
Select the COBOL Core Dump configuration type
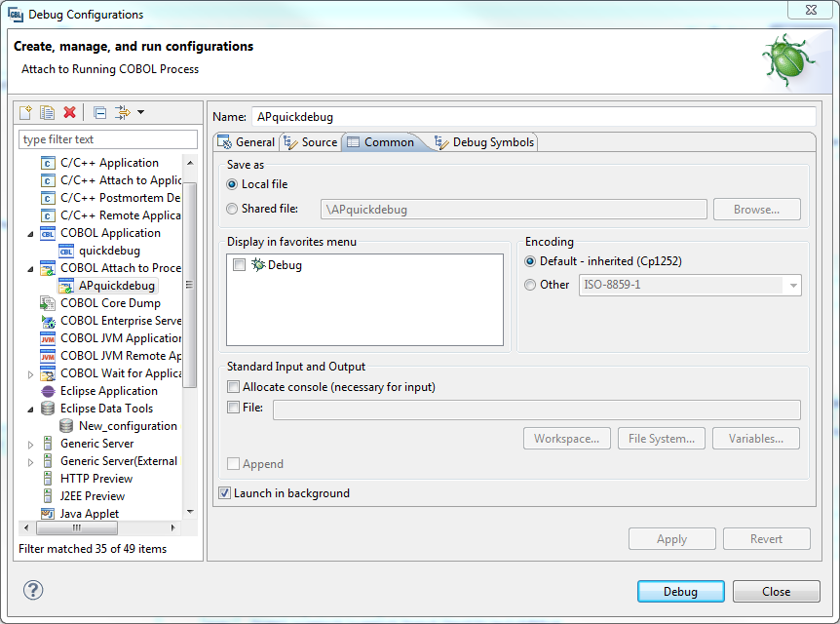(110, 303)
